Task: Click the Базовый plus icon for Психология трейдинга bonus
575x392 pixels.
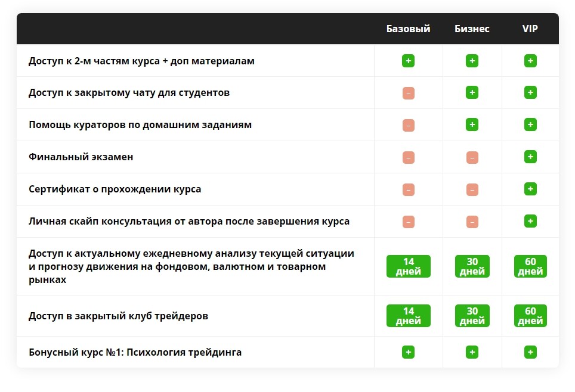Action: click(x=408, y=352)
